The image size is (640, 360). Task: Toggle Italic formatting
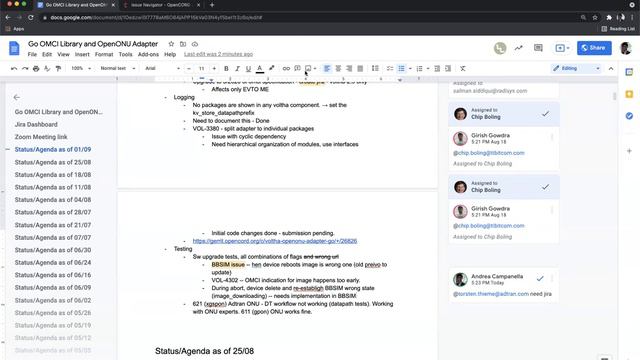(x=237, y=69)
